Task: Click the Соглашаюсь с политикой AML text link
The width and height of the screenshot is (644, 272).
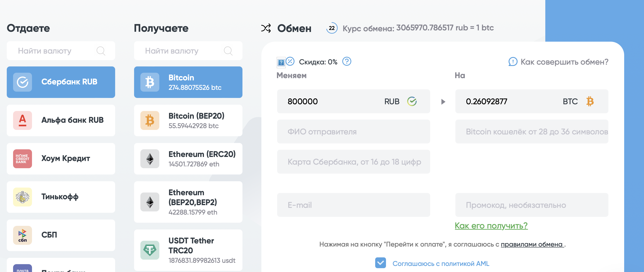Action: click(441, 263)
